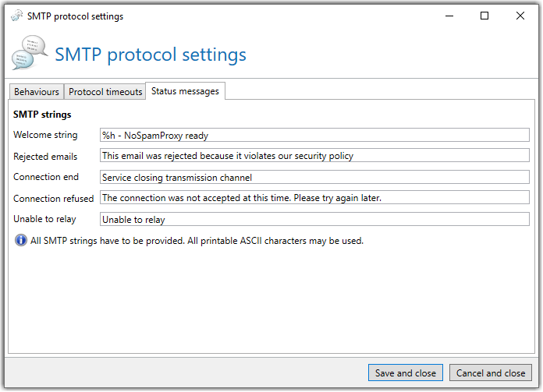
Task: Click the Unable to relay input field
Action: pyautogui.click(x=314, y=219)
